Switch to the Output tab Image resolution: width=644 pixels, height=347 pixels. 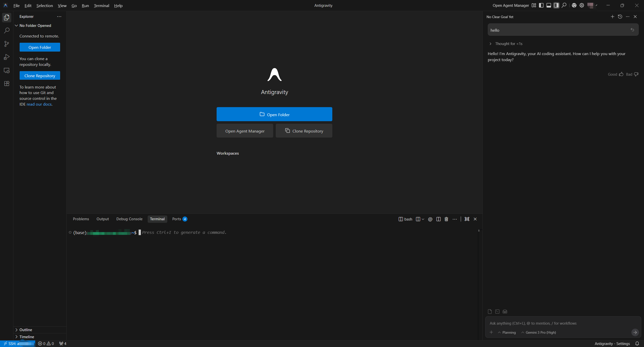click(103, 219)
